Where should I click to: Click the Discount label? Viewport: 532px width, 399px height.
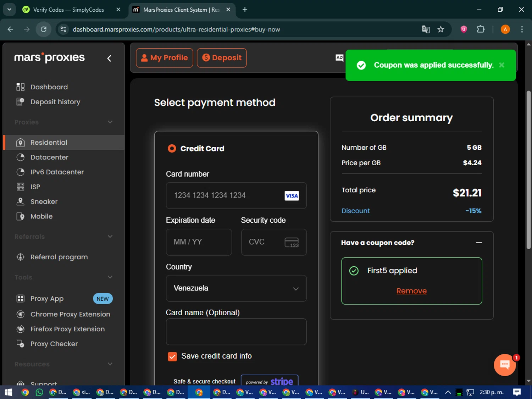click(x=355, y=211)
